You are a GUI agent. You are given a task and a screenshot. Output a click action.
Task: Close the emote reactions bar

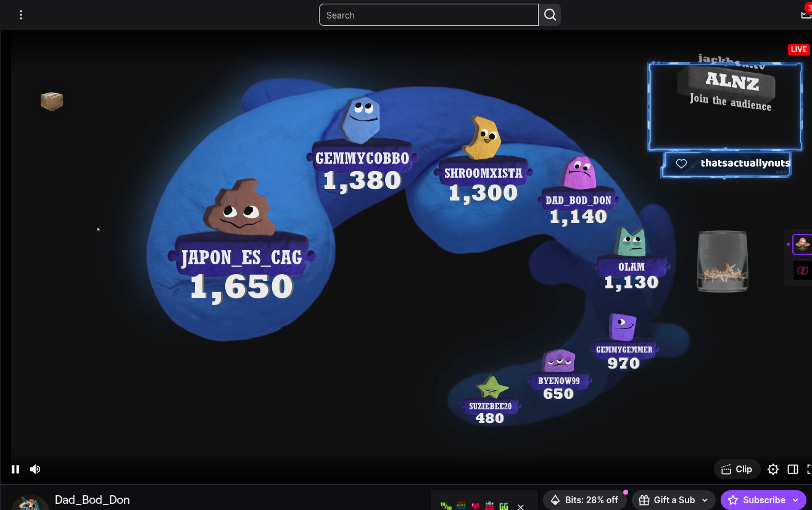pyautogui.click(x=521, y=506)
